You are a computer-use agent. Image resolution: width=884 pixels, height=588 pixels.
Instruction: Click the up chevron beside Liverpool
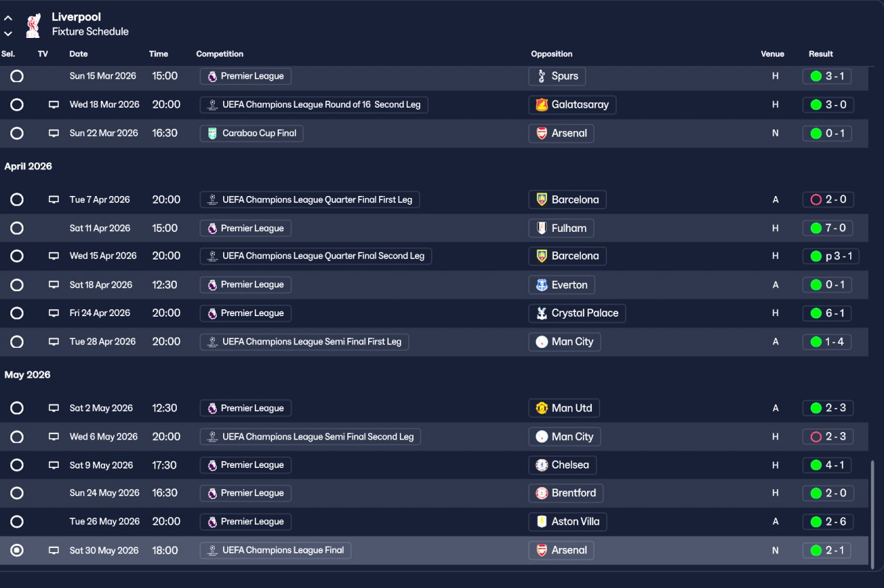(8, 19)
